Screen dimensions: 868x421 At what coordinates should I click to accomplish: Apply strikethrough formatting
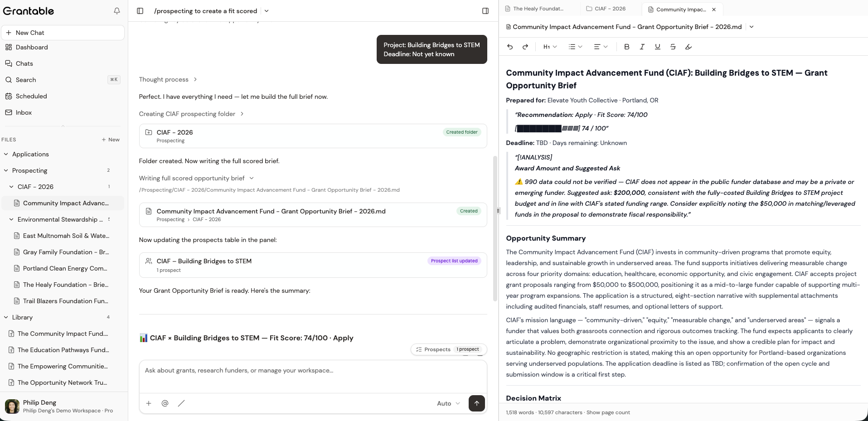[673, 47]
